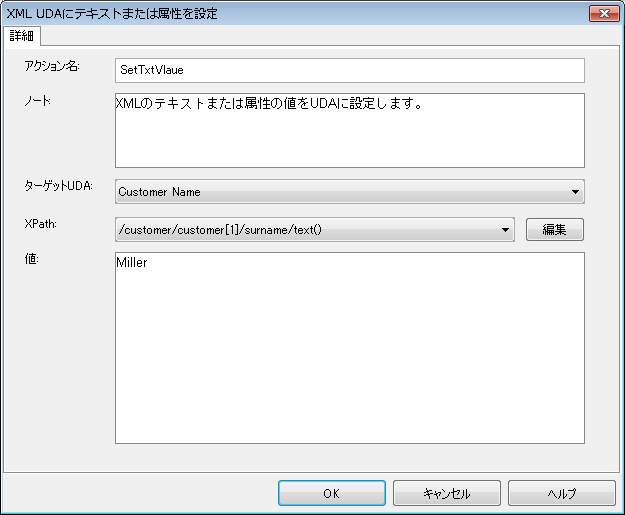This screenshot has width=625, height=515.
Task: Confirm with the OK button
Action: (x=332, y=493)
